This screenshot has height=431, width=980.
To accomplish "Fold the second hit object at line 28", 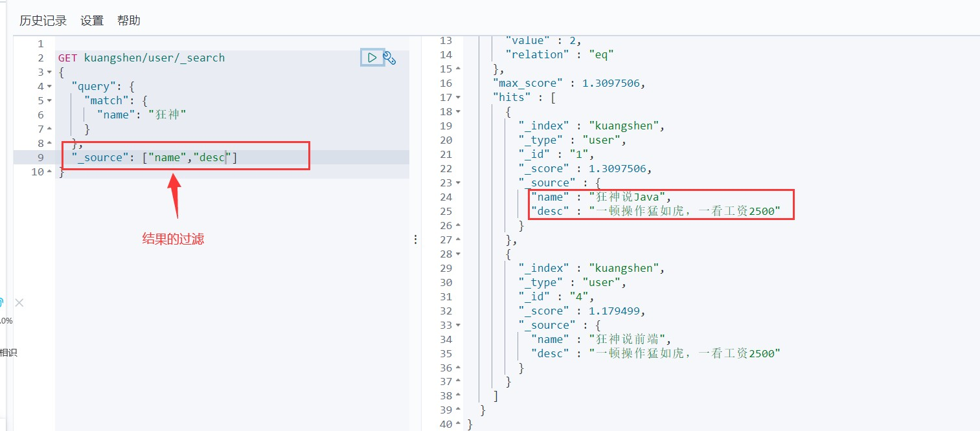I will pos(459,254).
